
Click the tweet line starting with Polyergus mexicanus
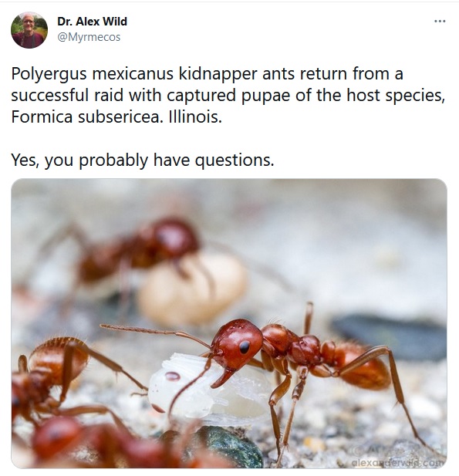(x=207, y=74)
